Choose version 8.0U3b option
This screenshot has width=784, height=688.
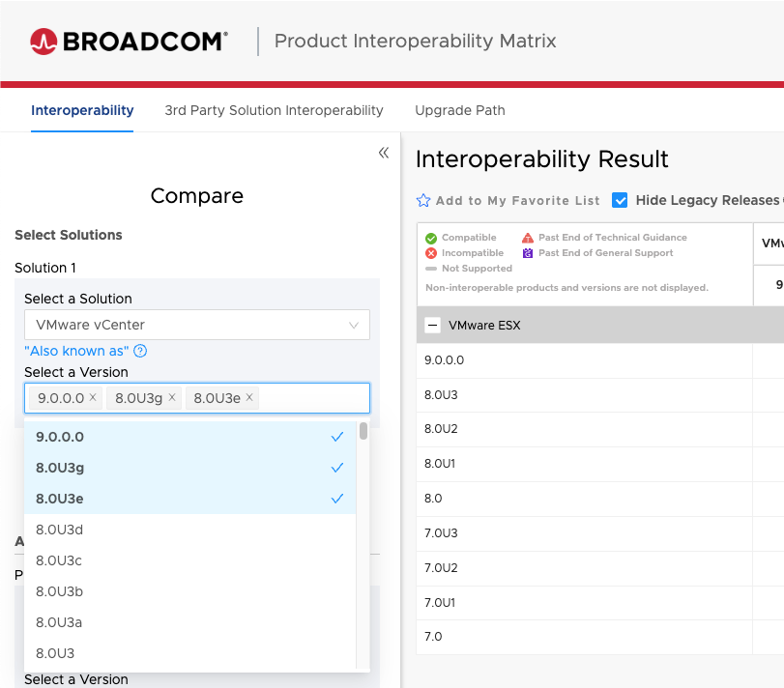(x=189, y=591)
